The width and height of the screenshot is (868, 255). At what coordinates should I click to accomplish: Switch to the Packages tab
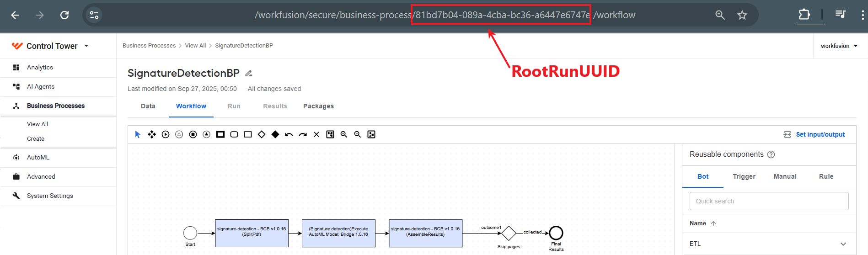tap(318, 106)
